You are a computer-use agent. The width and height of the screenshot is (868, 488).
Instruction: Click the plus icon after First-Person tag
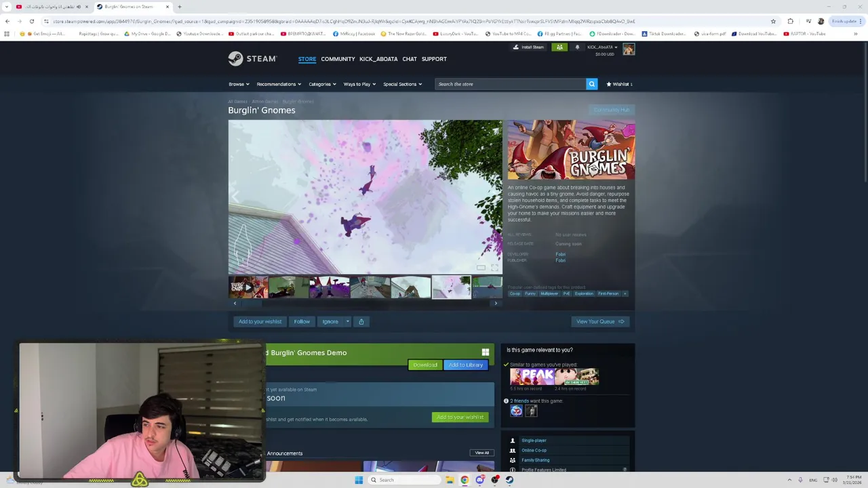[x=625, y=293]
